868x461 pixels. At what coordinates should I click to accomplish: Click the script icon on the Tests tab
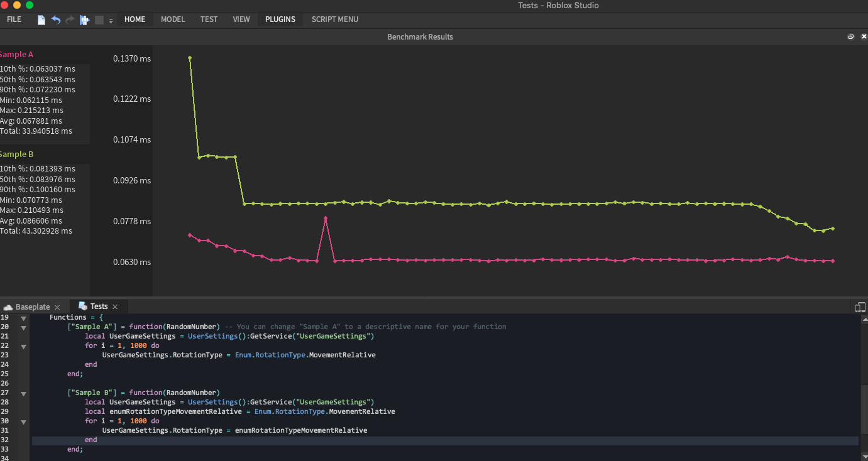point(82,306)
